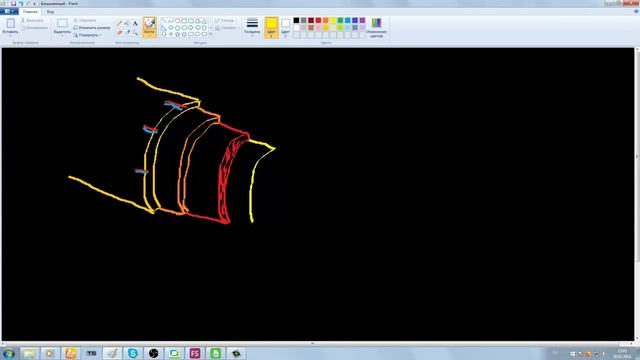Click the Paste clipboard icon
Viewport: 640px width, 360px height.
[11, 24]
